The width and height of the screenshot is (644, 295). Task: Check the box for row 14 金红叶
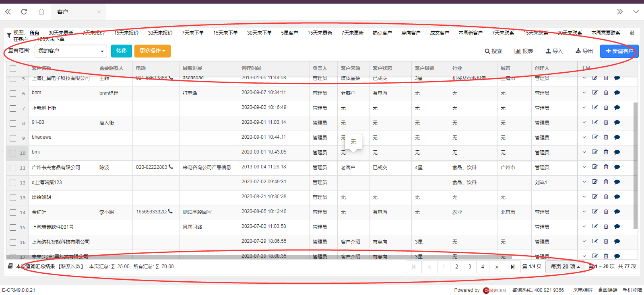pos(13,213)
